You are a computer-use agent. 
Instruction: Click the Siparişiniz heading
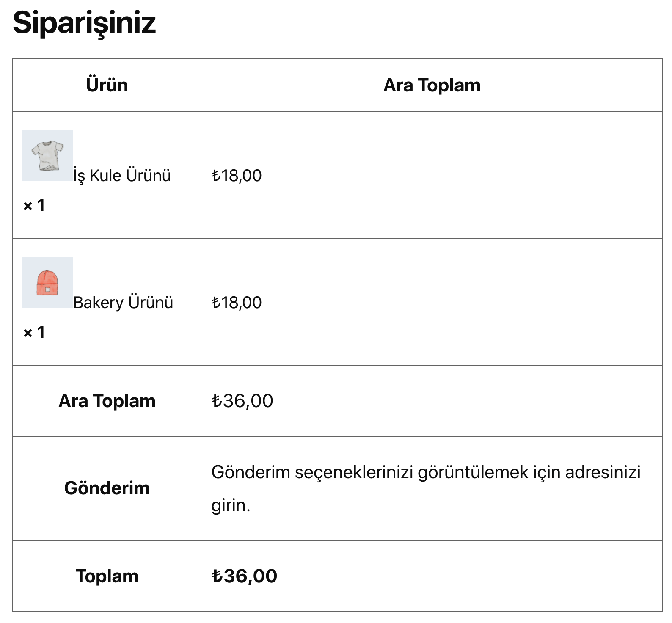point(84,22)
